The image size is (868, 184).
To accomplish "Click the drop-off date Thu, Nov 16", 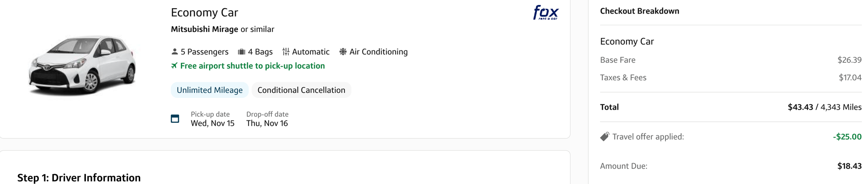I will [x=267, y=124].
